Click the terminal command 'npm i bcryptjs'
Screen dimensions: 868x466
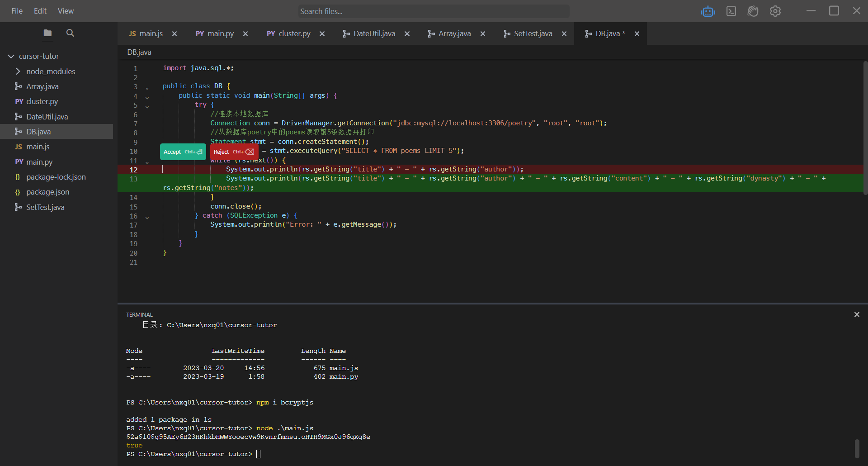tap(285, 402)
